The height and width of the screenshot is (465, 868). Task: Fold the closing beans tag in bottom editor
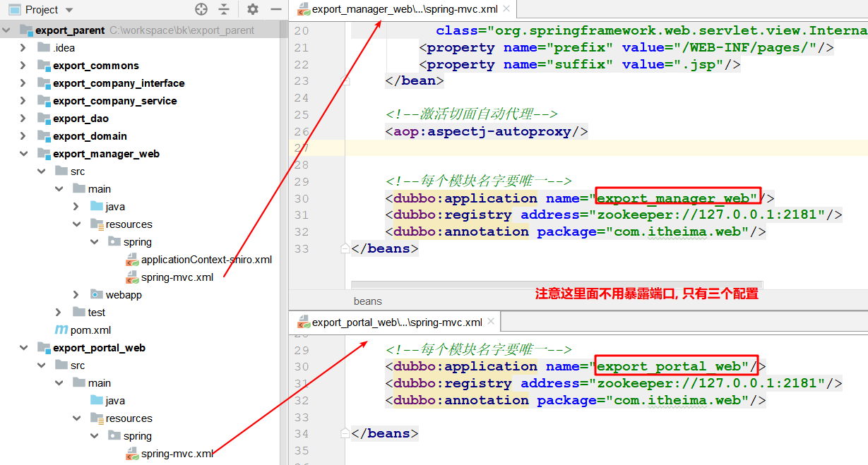pyautogui.click(x=345, y=433)
